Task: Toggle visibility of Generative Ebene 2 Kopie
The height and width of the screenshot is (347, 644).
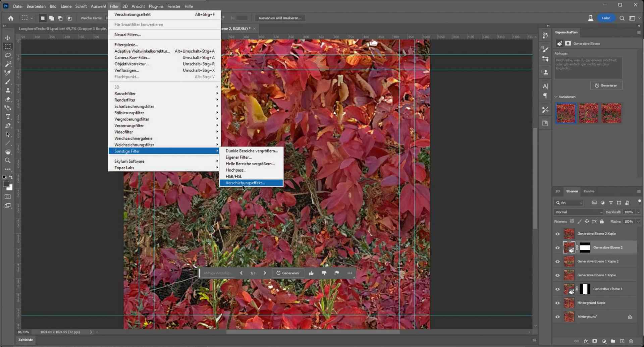Action: (x=558, y=234)
